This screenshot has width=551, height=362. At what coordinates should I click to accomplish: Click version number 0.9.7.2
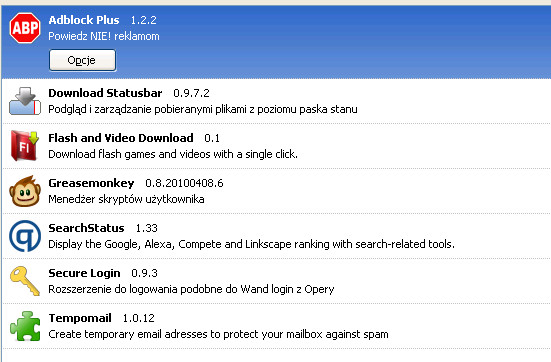[x=192, y=93]
